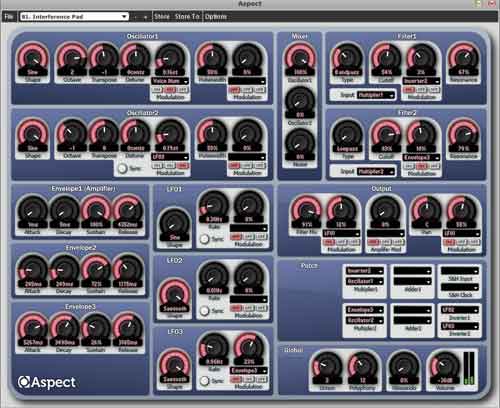
Task: Open the Voice Num modulation dropdown in Oscillator1
Action: tap(170, 81)
